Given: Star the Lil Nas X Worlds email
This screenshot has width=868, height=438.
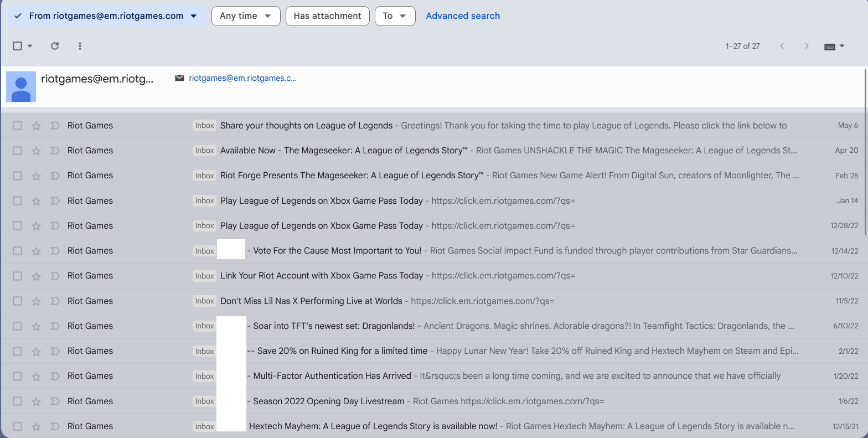Looking at the screenshot, I should [37, 301].
